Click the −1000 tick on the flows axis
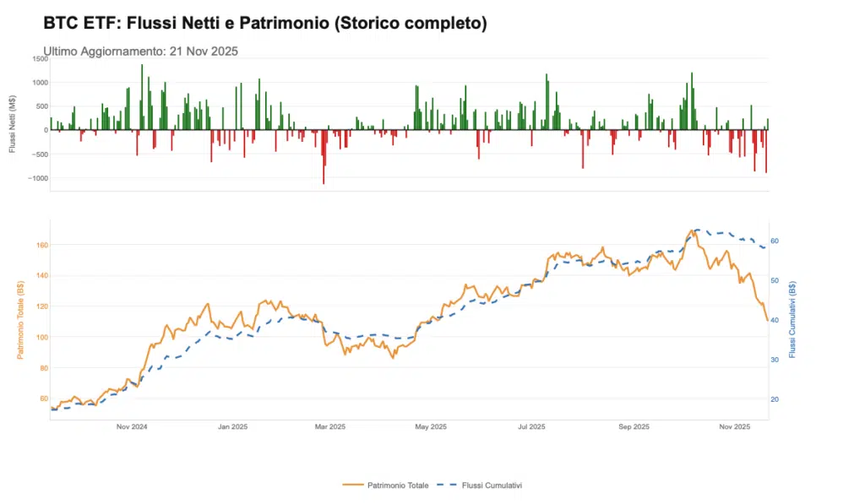Screen dimensions: 865x504 [x=35, y=178]
